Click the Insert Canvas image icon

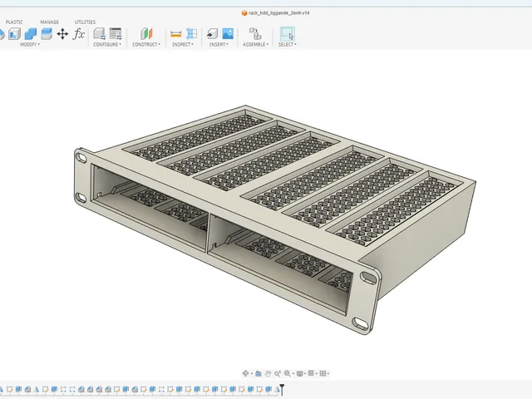228,34
